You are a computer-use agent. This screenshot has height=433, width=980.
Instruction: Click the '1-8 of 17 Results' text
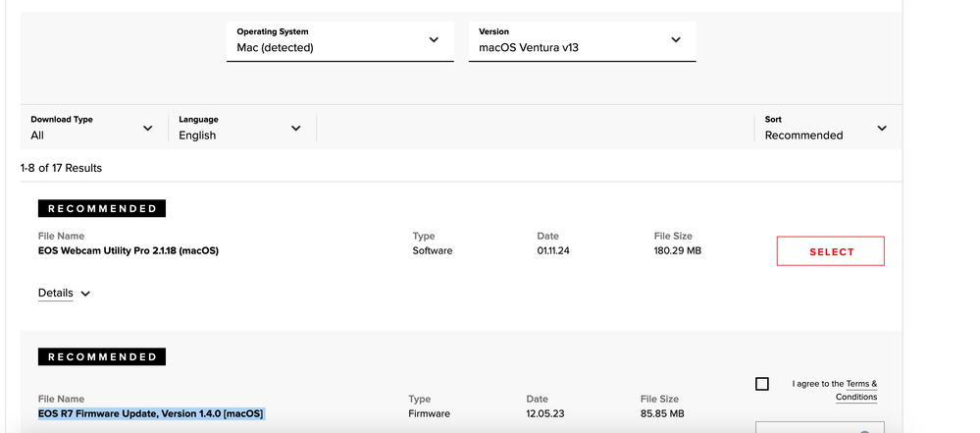coord(61,168)
